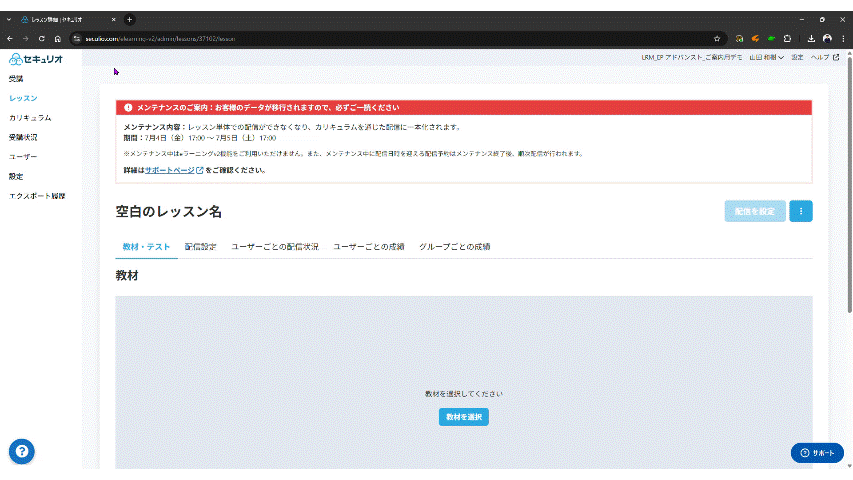This screenshot has width=853, height=480.
Task: Click the 教材を選択してください message
Action: (463, 393)
